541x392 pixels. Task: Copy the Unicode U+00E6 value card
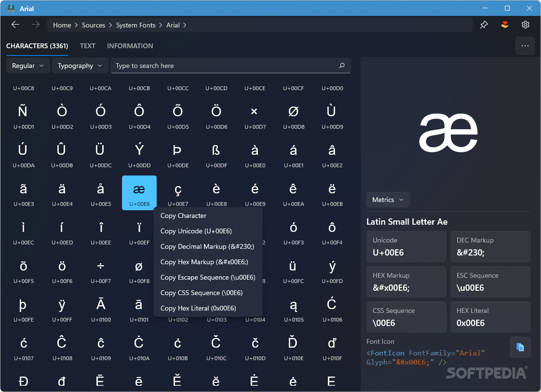406,247
